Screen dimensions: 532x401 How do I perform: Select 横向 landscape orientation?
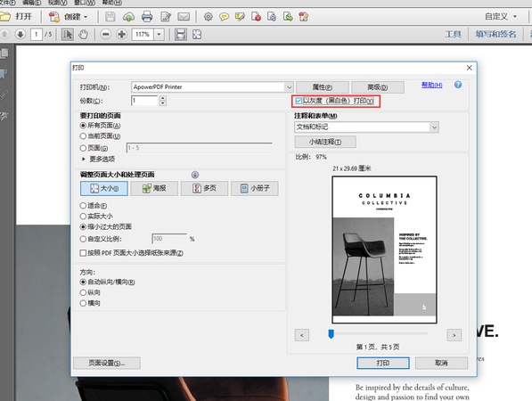click(83, 303)
